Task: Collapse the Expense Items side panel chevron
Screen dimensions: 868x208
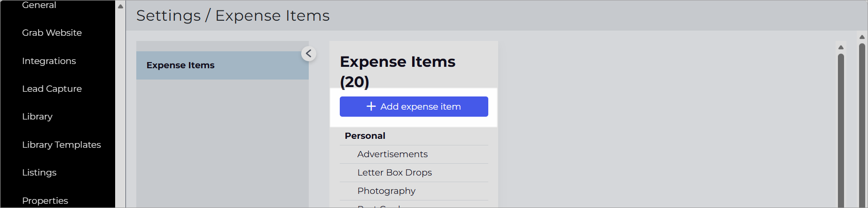Action: [x=308, y=54]
